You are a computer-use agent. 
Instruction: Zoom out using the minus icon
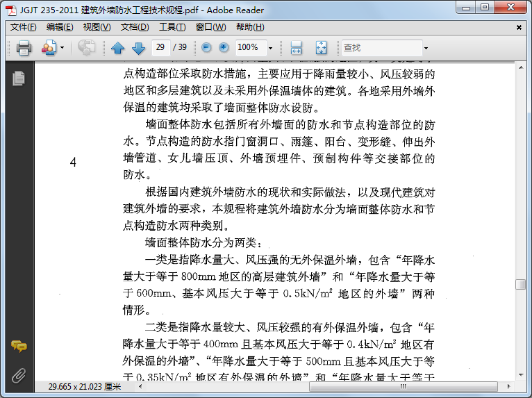206,47
